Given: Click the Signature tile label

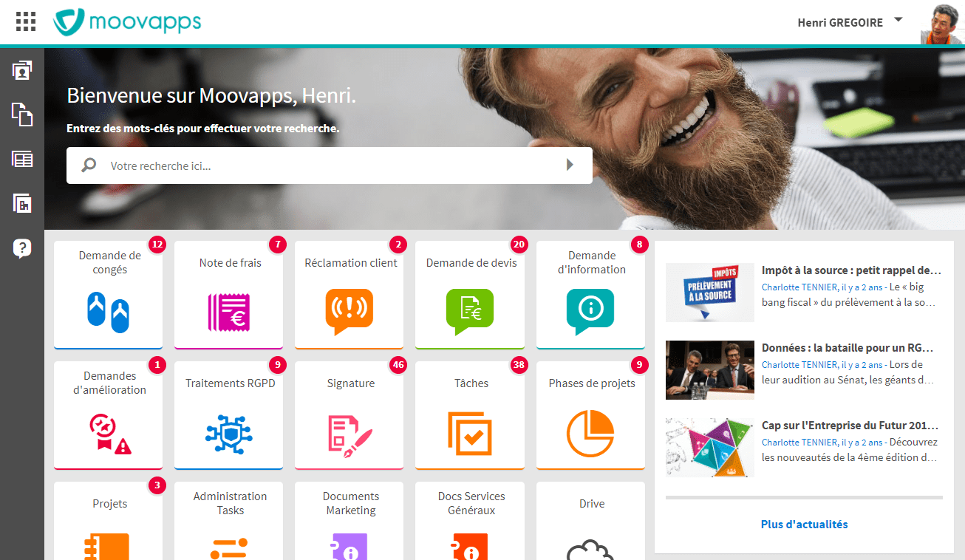Looking at the screenshot, I should pyautogui.click(x=351, y=383).
